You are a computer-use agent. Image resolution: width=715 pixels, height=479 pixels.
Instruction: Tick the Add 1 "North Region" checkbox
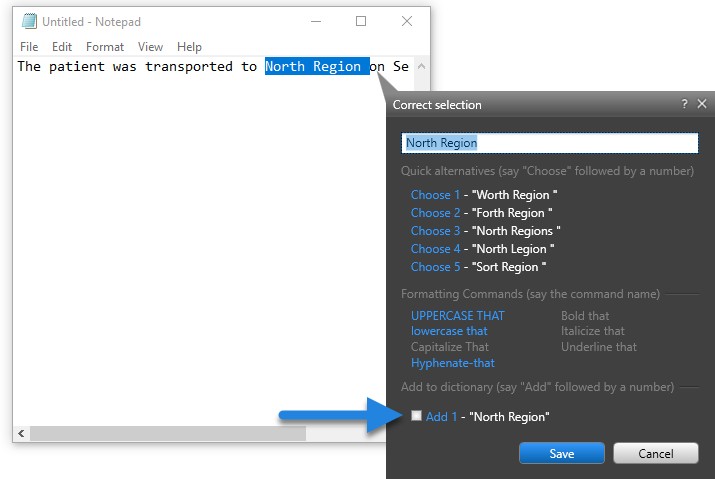point(417,416)
